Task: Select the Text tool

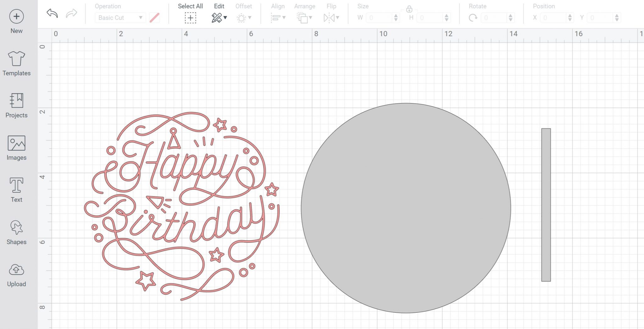Action: tap(16, 185)
